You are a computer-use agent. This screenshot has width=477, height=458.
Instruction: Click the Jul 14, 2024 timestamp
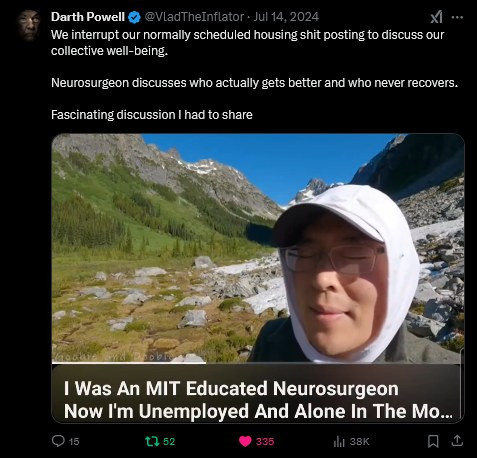pos(286,17)
